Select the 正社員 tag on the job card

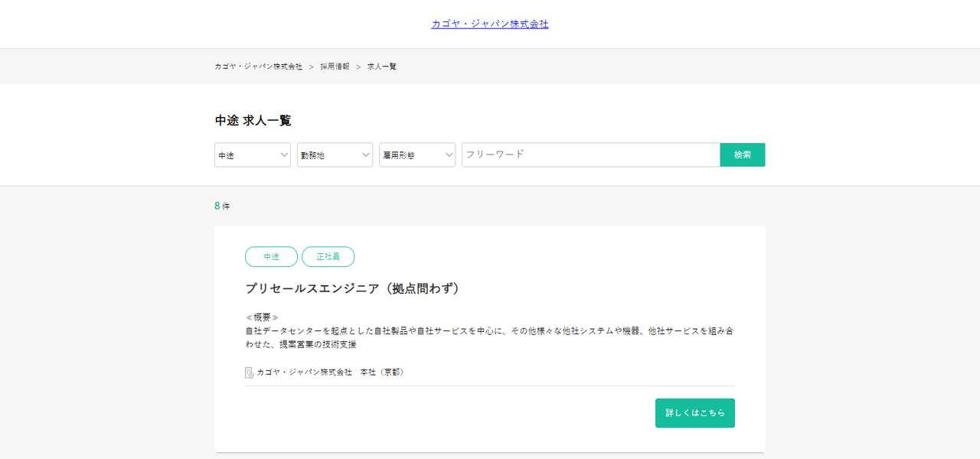pos(328,257)
